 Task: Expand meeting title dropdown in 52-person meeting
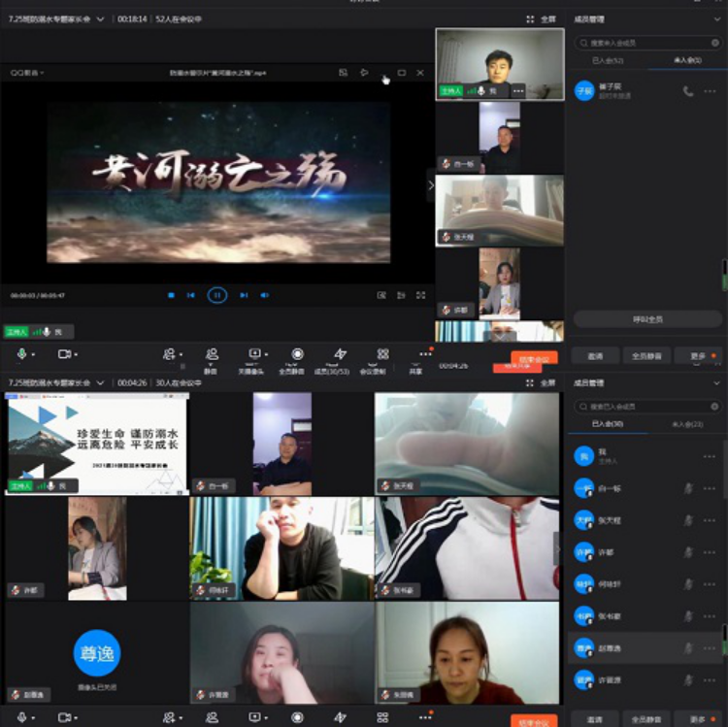[x=100, y=19]
